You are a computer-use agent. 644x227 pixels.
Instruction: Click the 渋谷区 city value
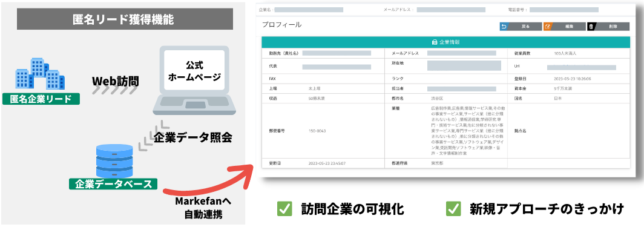pos(437,99)
